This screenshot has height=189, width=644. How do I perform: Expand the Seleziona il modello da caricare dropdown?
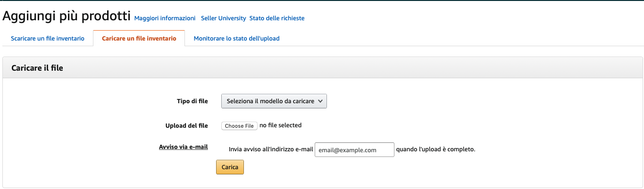point(274,101)
